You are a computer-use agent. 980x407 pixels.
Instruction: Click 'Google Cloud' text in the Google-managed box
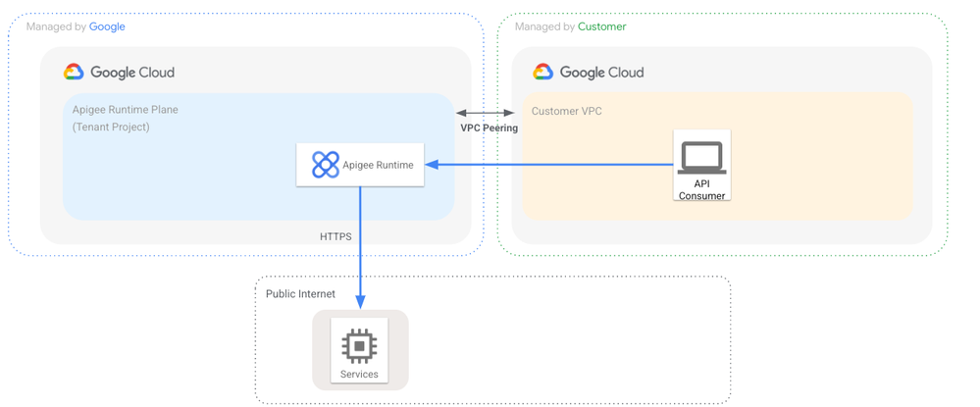click(x=132, y=73)
